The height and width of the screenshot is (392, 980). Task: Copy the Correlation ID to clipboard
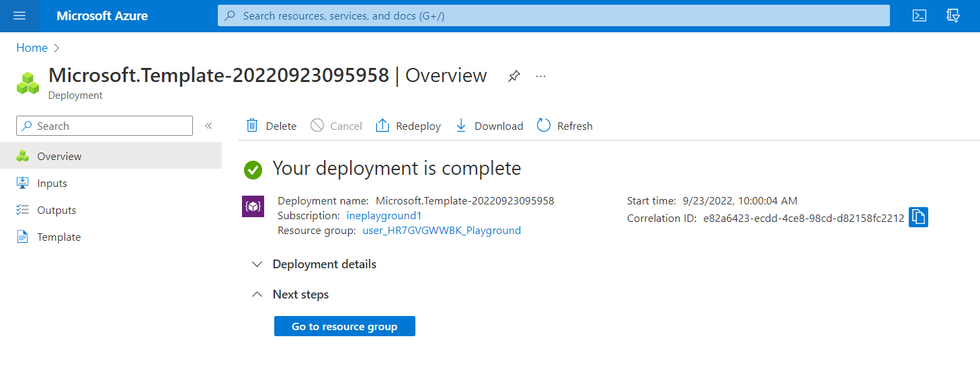click(x=918, y=217)
